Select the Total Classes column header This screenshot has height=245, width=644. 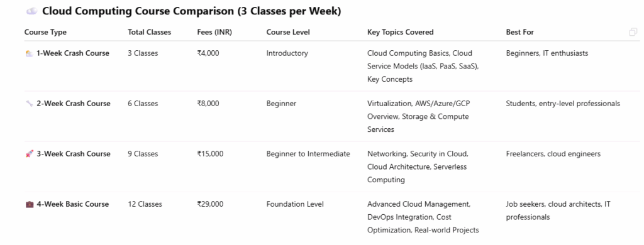[x=150, y=32]
